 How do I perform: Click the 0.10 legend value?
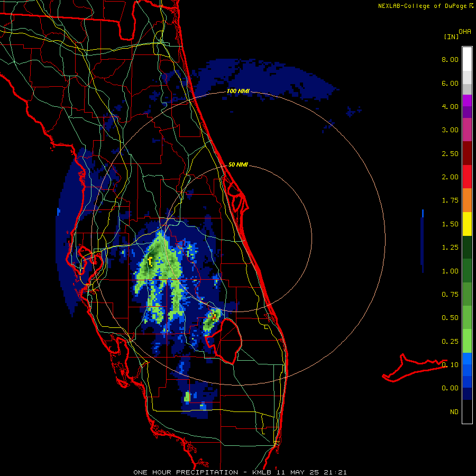450,365
